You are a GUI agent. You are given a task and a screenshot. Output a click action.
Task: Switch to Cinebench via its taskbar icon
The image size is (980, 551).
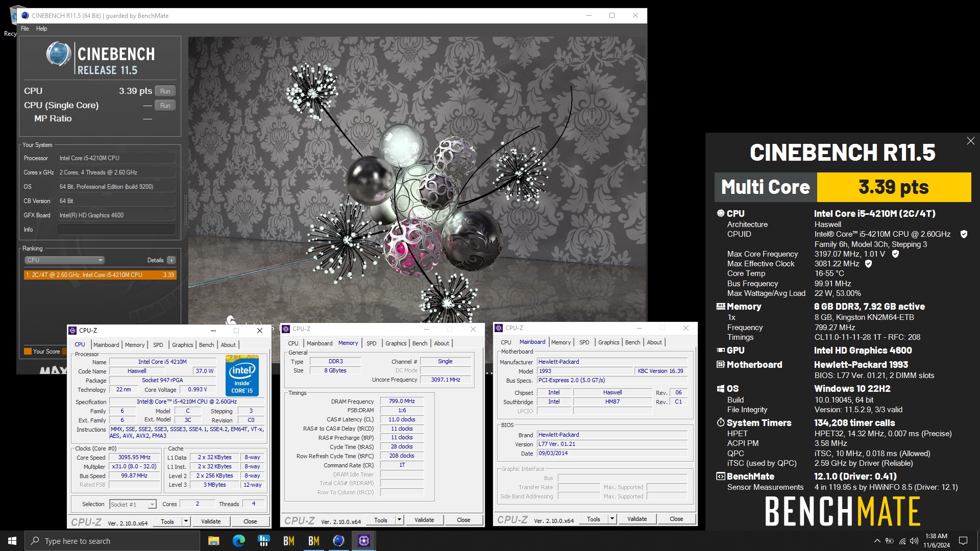(x=338, y=541)
